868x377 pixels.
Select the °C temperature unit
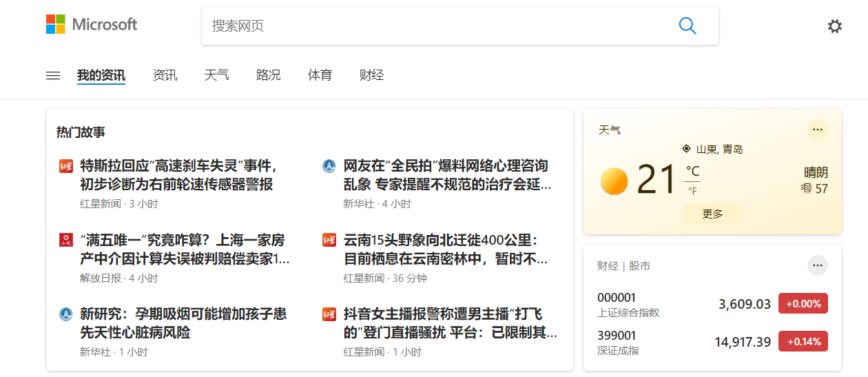[692, 172]
